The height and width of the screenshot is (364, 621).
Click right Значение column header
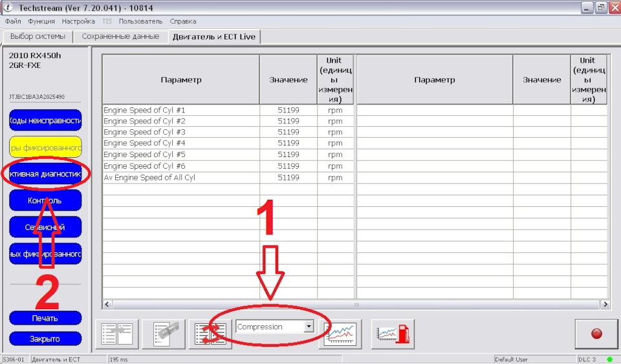(542, 80)
